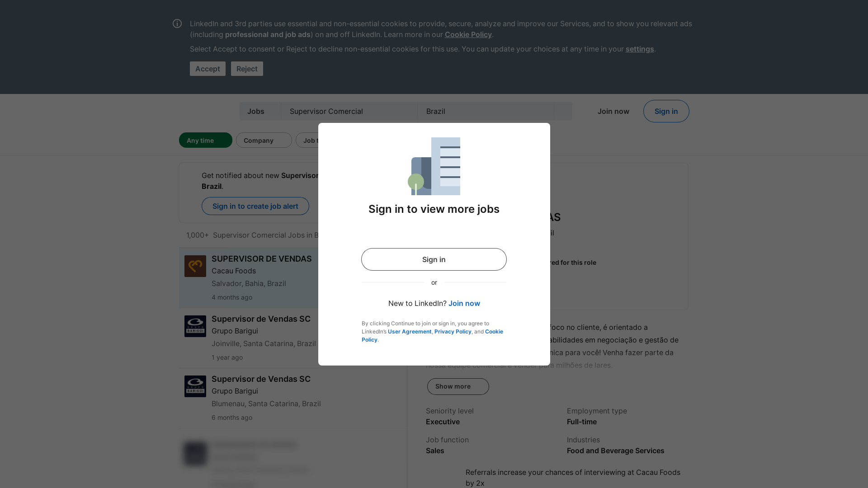Click the Sign in header button
Image resolution: width=868 pixels, height=488 pixels.
tap(666, 111)
